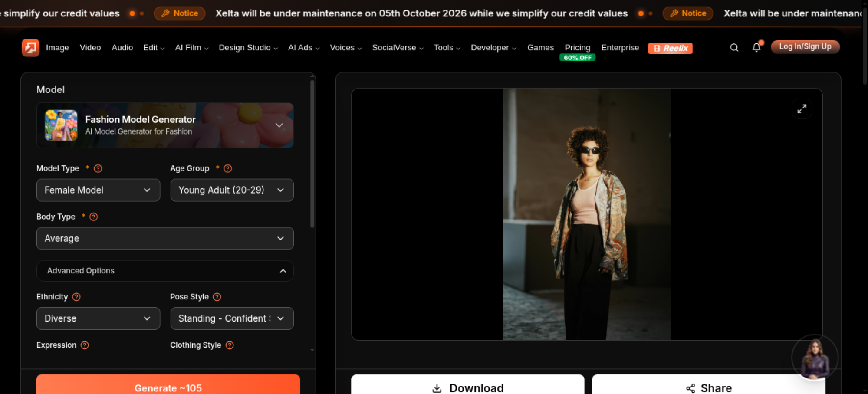
Task: Open the Image menu item
Action: click(x=57, y=48)
